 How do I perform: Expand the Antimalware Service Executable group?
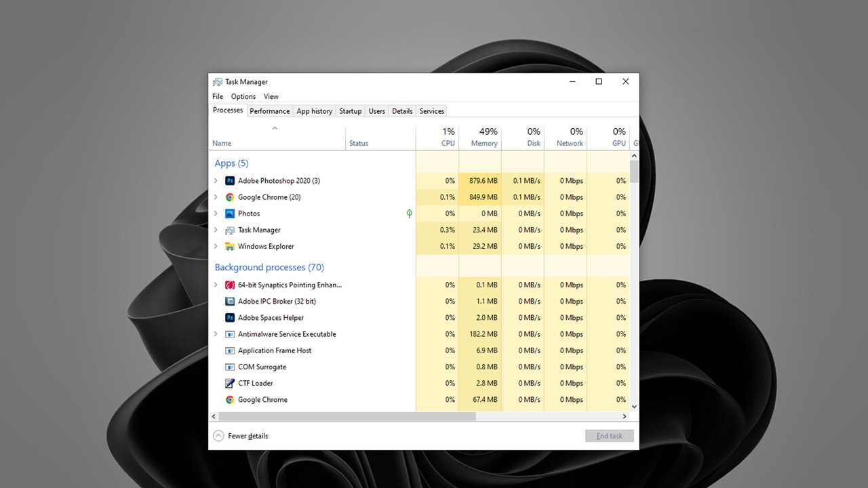216,334
